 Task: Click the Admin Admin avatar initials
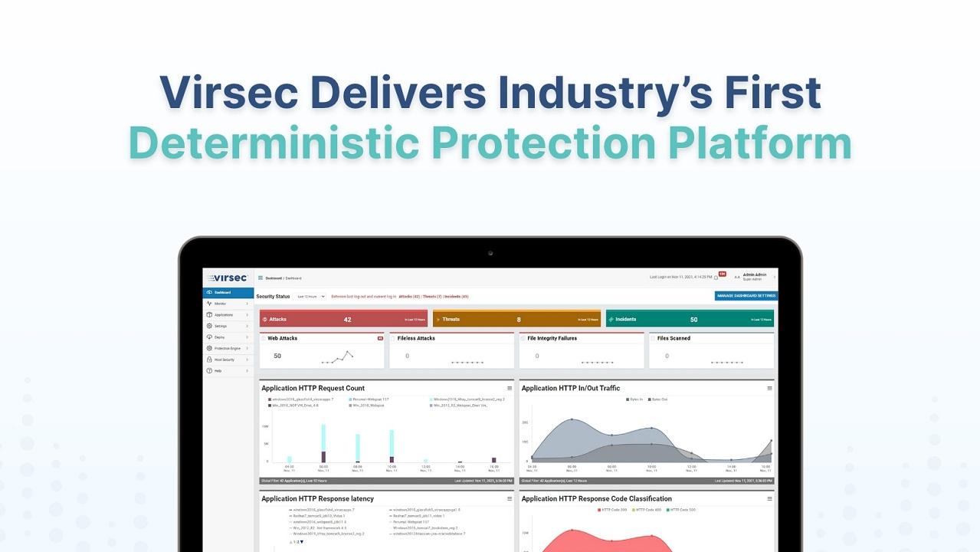(737, 278)
